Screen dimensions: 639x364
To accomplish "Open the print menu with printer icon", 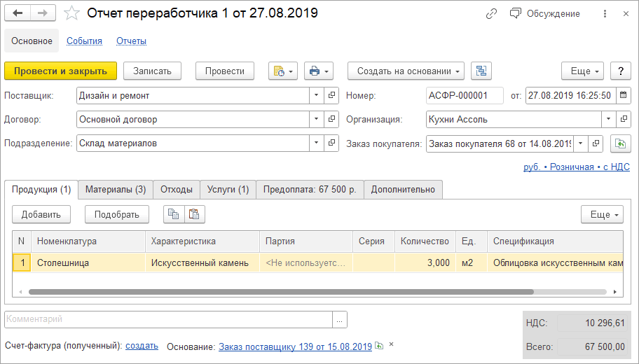I will click(319, 71).
